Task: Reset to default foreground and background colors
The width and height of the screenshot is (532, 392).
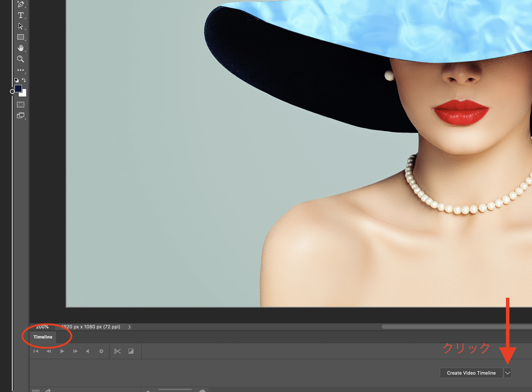Action: (17, 80)
